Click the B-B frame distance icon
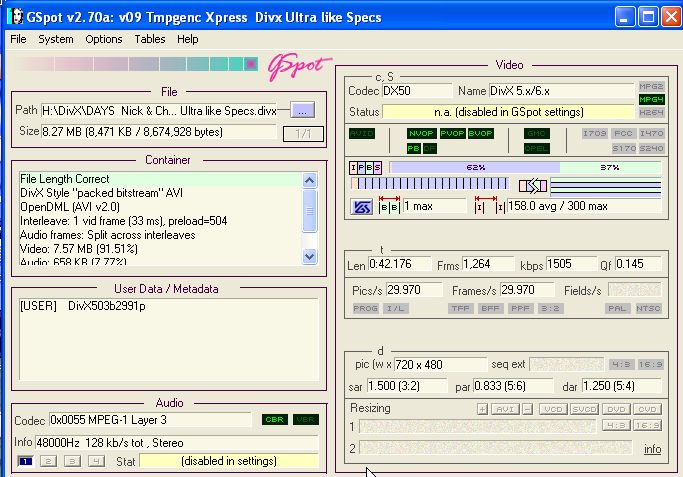Viewport: 683px width, 477px height. (x=389, y=205)
